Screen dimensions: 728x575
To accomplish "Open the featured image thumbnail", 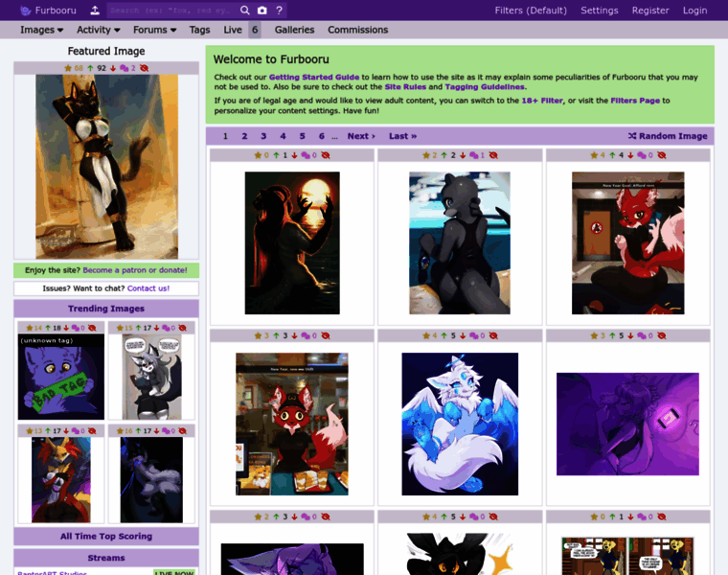I will (x=106, y=167).
